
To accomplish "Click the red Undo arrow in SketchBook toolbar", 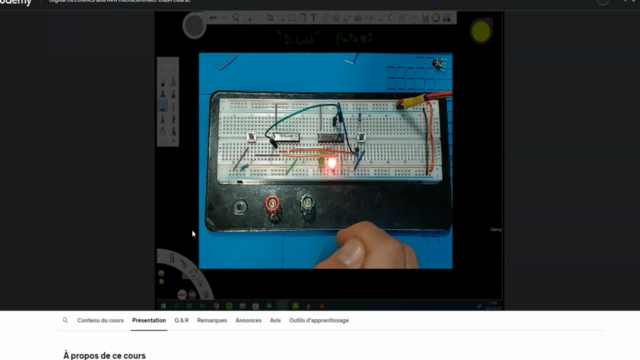I will coord(212,18).
